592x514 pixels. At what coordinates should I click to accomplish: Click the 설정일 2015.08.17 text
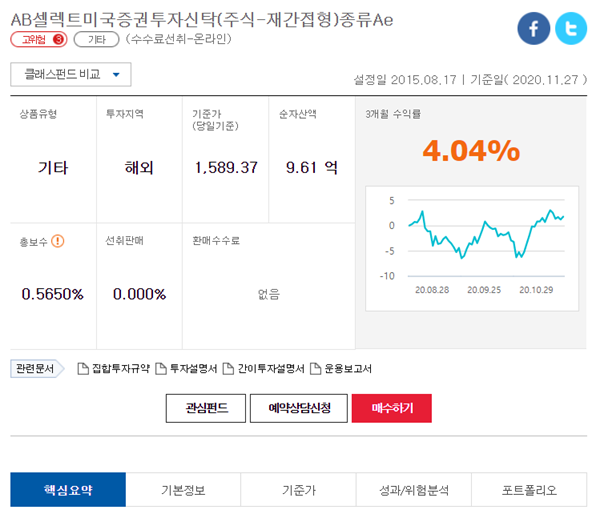405,80
